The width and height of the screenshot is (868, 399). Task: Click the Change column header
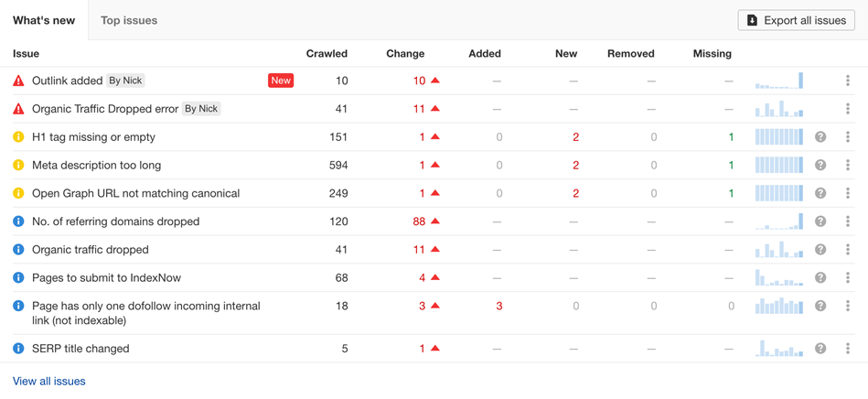(x=405, y=54)
